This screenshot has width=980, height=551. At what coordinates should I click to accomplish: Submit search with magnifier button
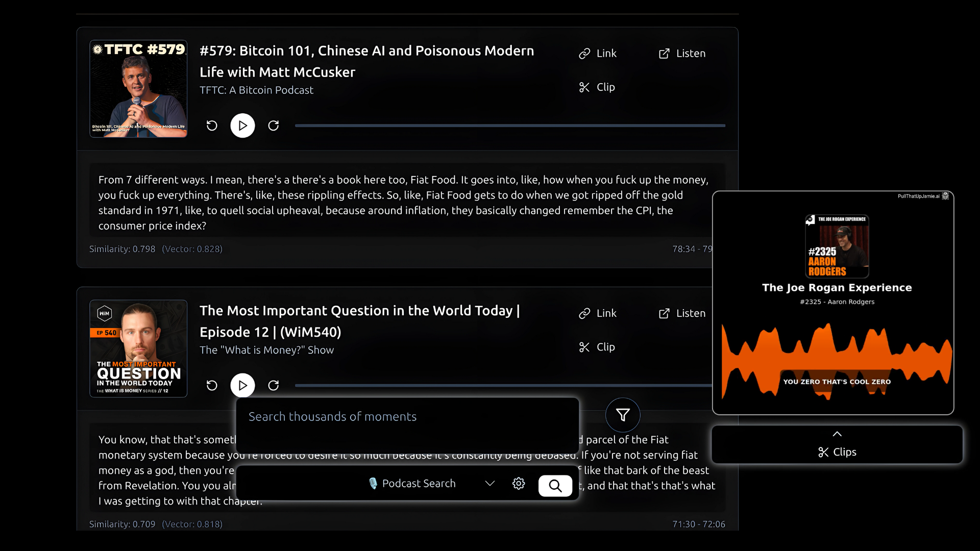pos(555,485)
